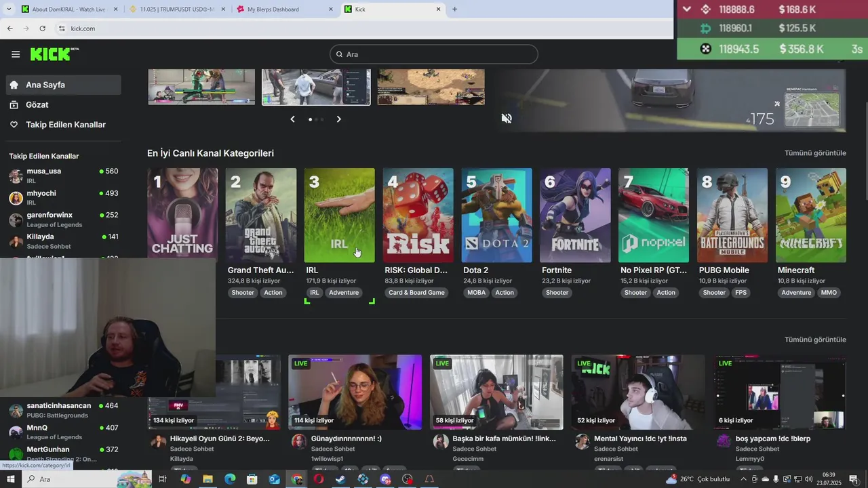Open Windows notification center
The image size is (868, 488).
(854, 479)
